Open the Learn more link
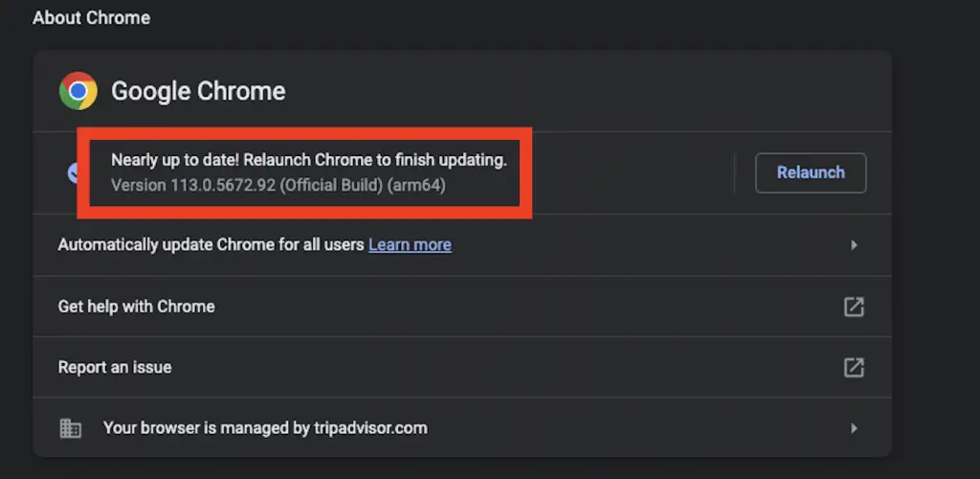Viewport: 980px width, 479px height. pyautogui.click(x=410, y=244)
